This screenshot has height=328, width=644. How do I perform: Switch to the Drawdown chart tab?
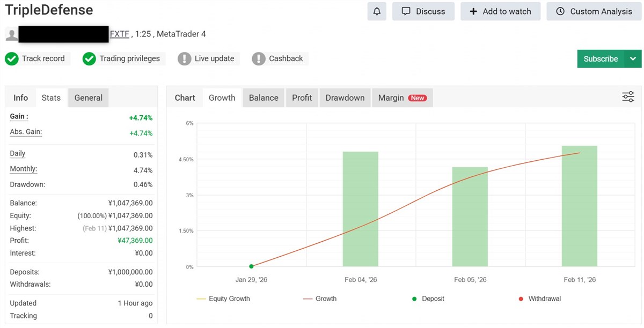345,98
